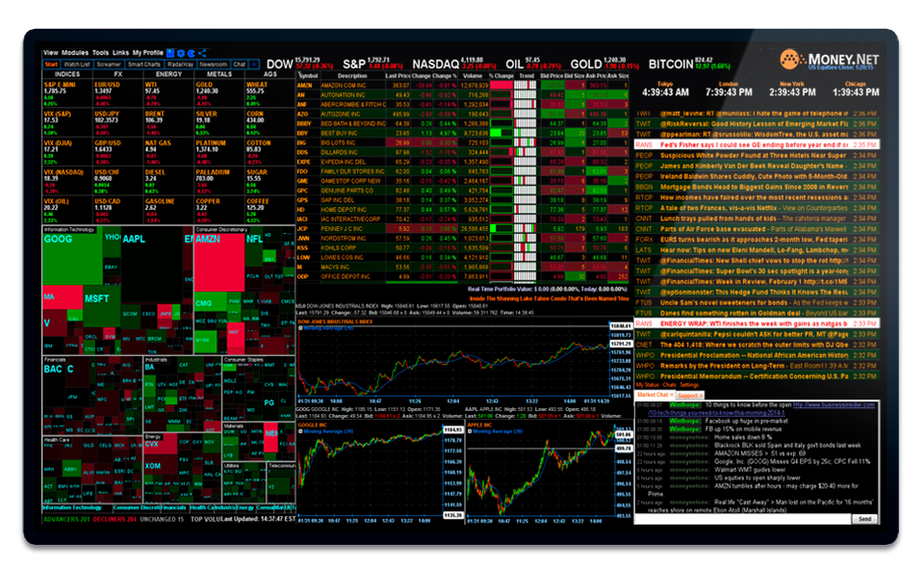The image size is (924, 566).
Task: Open the ENERGY WRAP WTI news headline
Action: coord(757,323)
